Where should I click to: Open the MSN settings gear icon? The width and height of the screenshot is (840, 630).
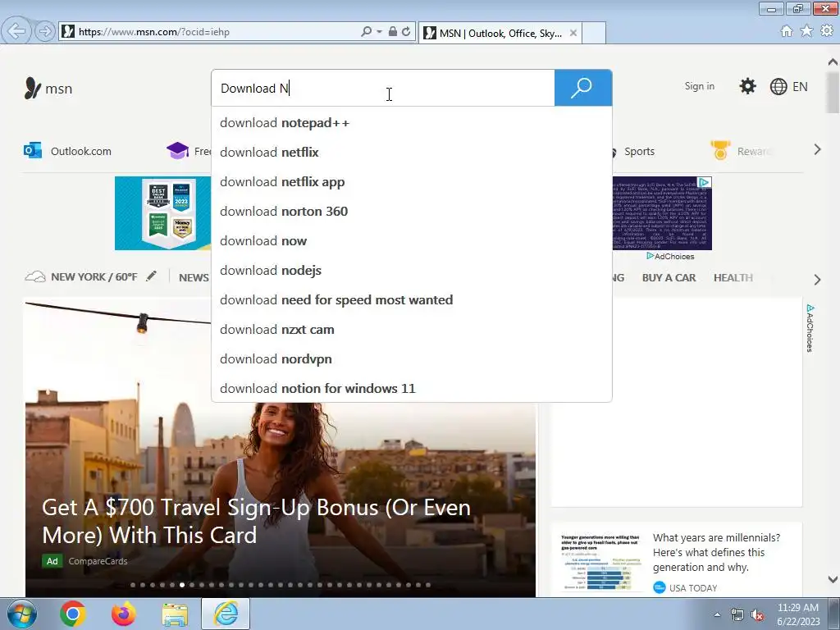(x=747, y=86)
